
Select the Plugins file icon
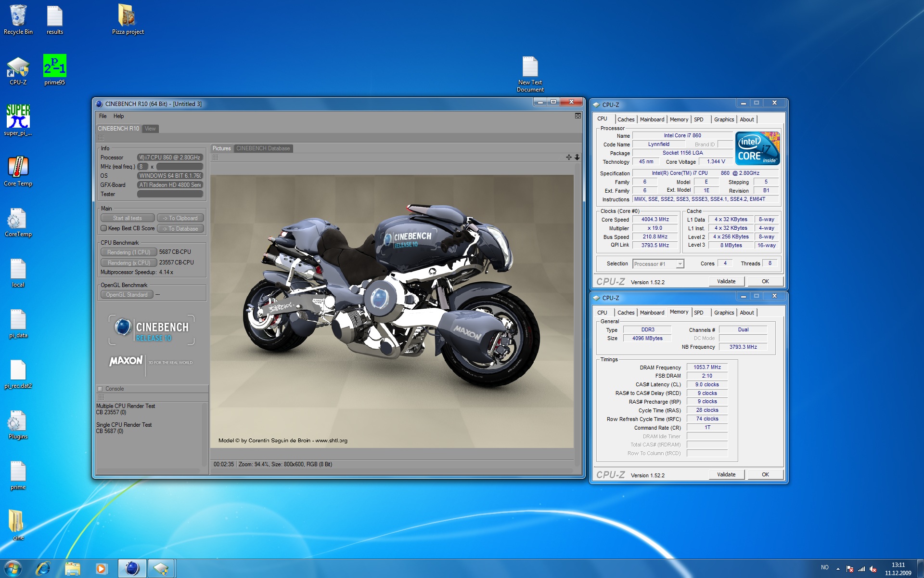pos(18,424)
